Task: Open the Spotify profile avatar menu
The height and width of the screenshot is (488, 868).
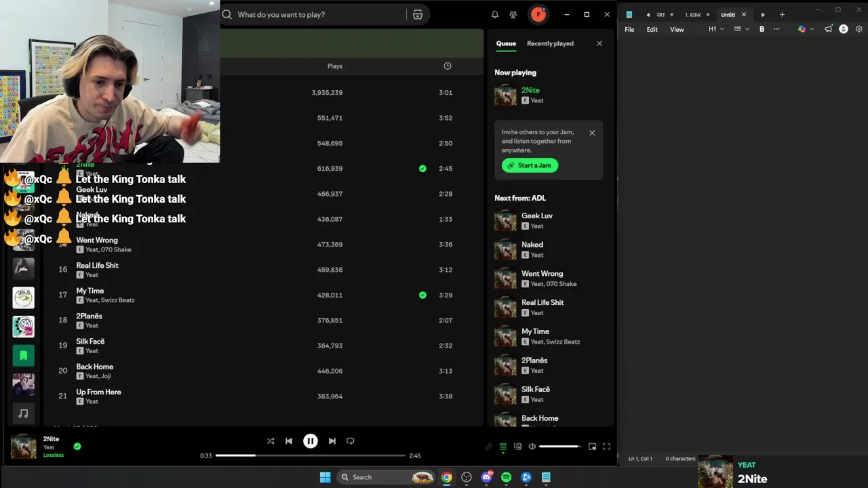Action: [538, 14]
